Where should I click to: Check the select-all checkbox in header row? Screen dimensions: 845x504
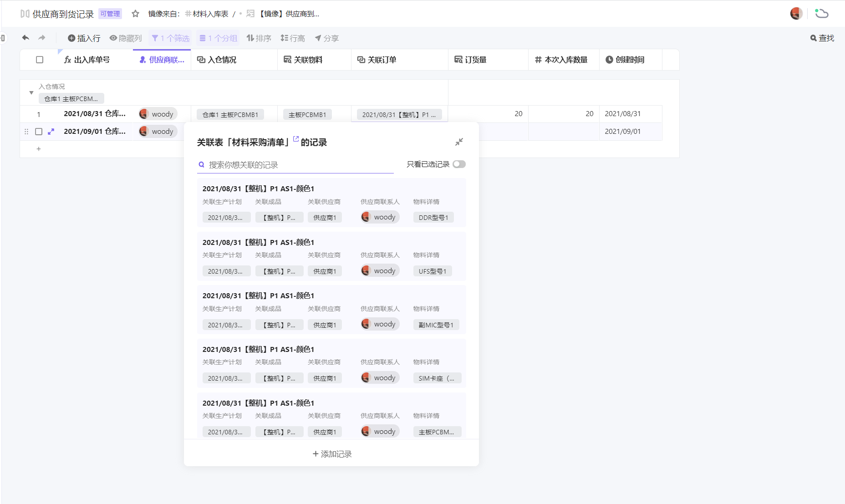(40, 60)
